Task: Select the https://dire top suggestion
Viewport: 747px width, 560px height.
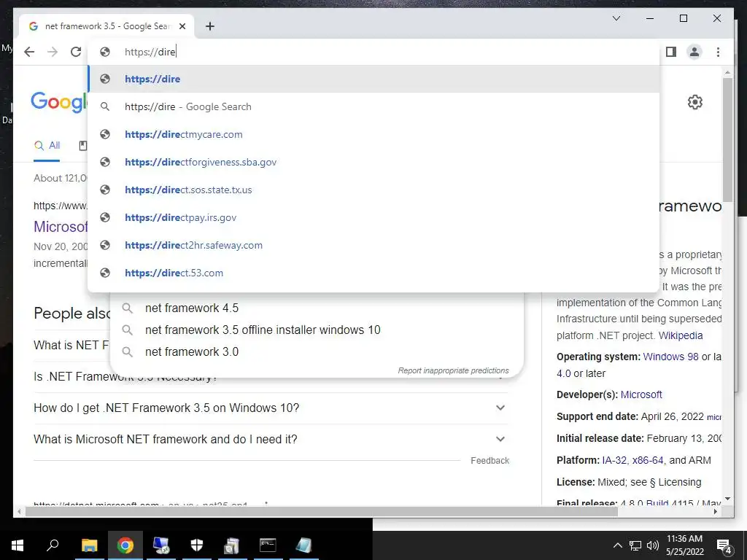Action: 374,79
